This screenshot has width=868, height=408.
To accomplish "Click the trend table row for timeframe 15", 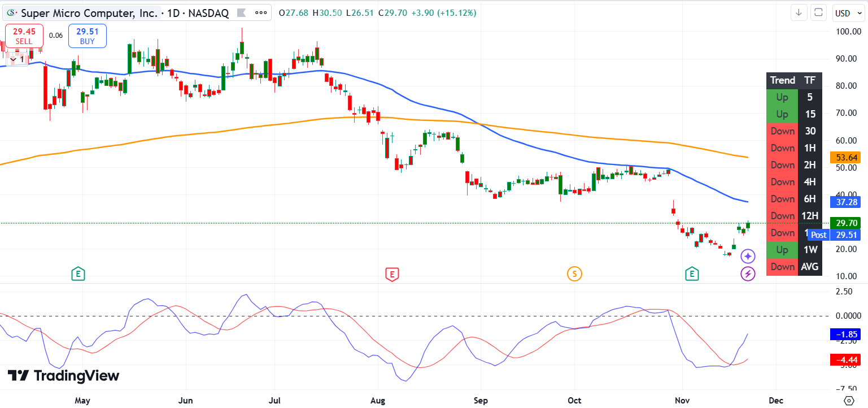I will tap(794, 114).
